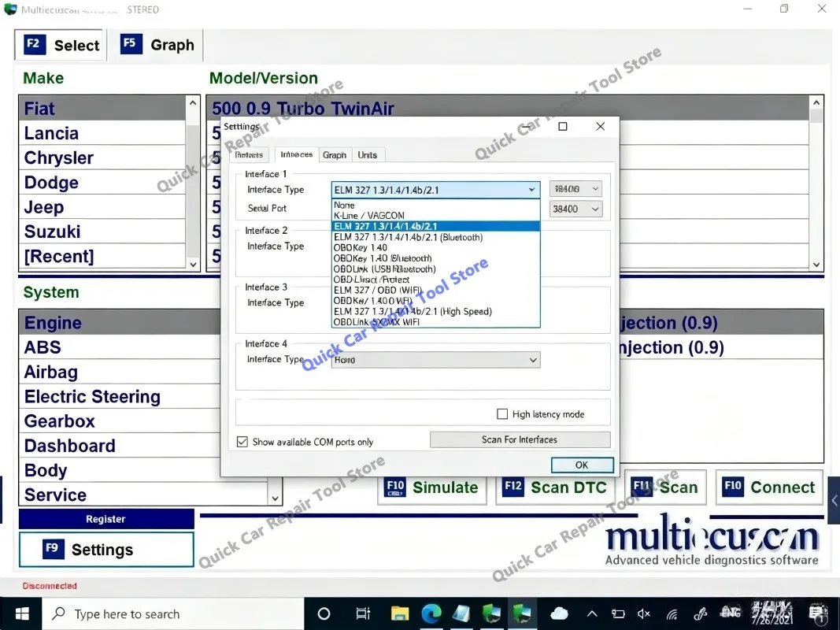The height and width of the screenshot is (630, 840).
Task: Switch to the Graph settings tab
Action: pos(335,155)
